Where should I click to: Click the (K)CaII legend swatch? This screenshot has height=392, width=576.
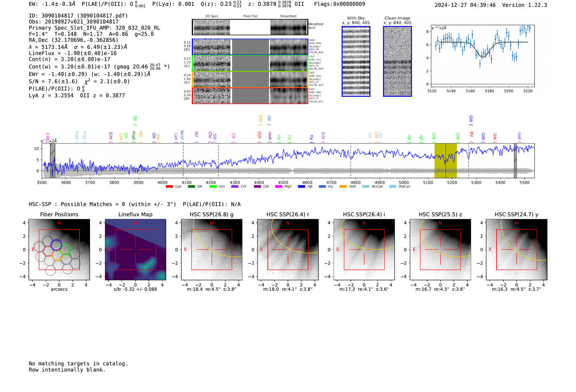pos(365,187)
